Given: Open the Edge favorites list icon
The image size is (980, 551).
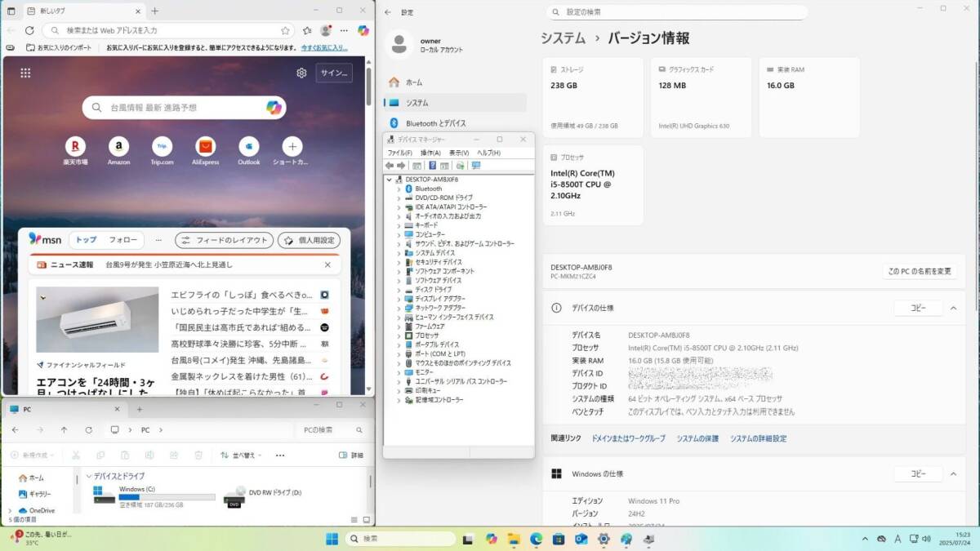Looking at the screenshot, I should click(x=307, y=30).
